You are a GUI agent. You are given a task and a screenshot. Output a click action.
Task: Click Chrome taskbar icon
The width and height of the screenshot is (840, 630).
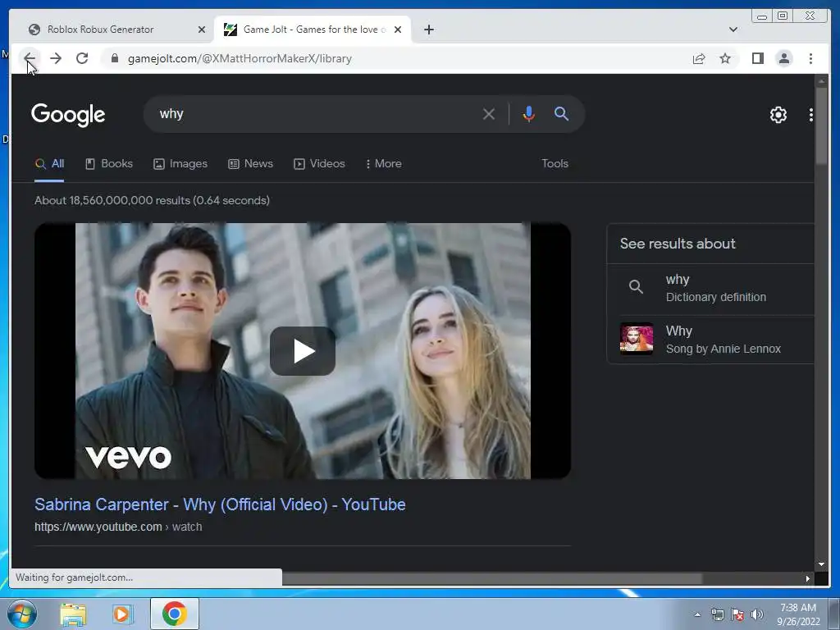coord(175,614)
